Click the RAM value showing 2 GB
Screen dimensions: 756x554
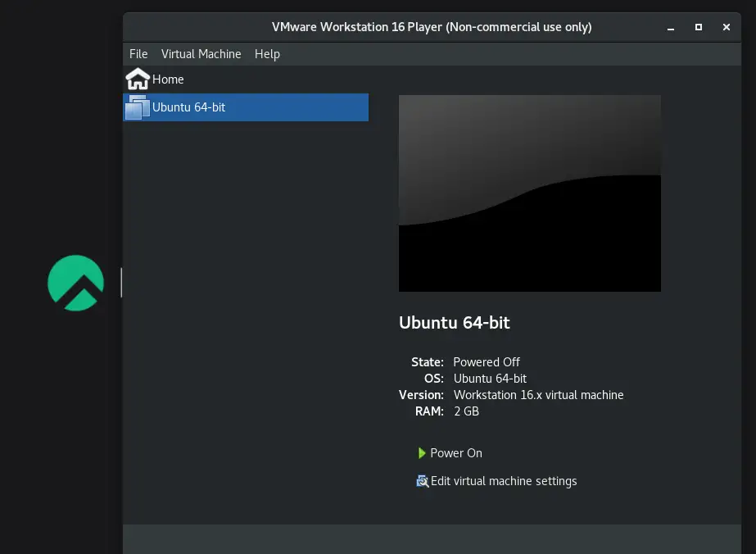[465, 411]
